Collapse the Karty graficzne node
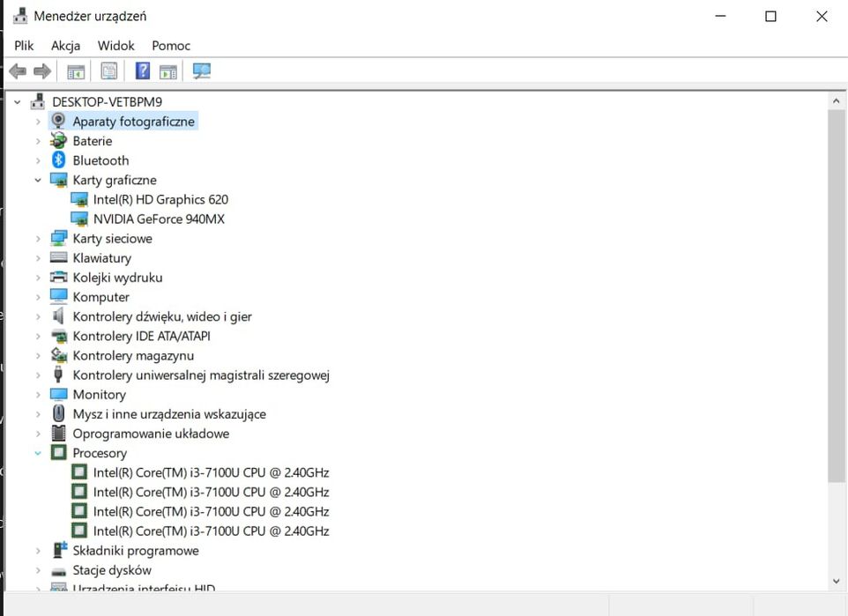The height and width of the screenshot is (616, 848). (x=38, y=180)
